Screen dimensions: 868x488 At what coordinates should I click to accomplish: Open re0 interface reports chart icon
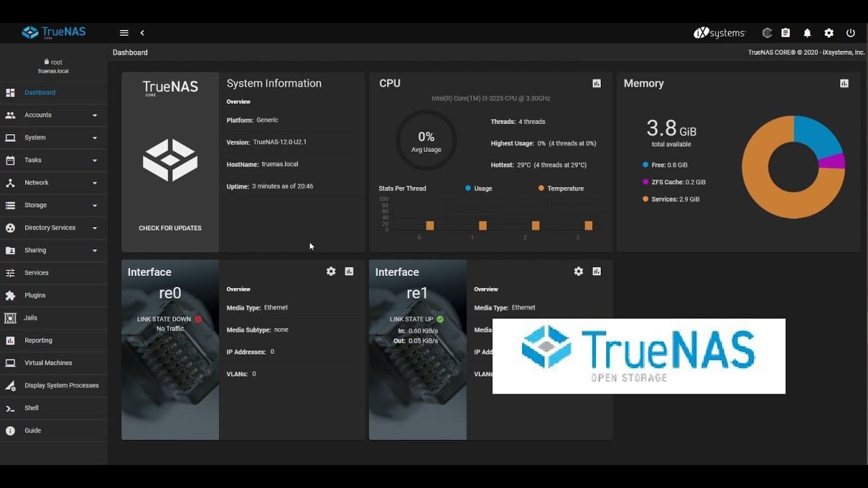click(349, 271)
